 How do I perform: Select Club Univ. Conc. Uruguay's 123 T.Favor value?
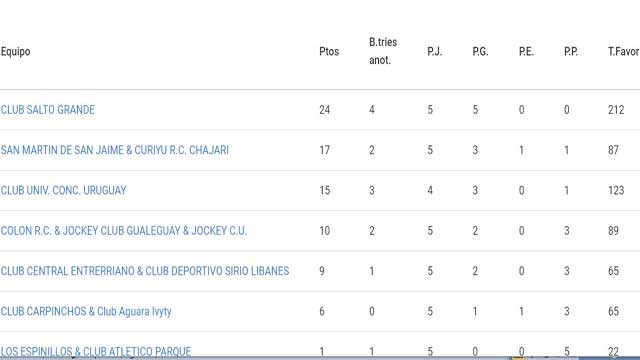point(616,191)
